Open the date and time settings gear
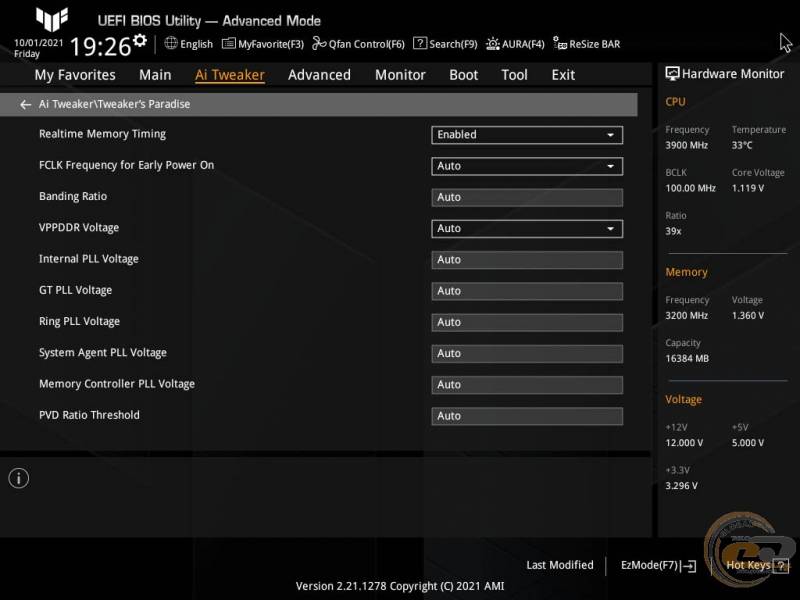Viewport: 800px width, 600px height. coord(139,41)
